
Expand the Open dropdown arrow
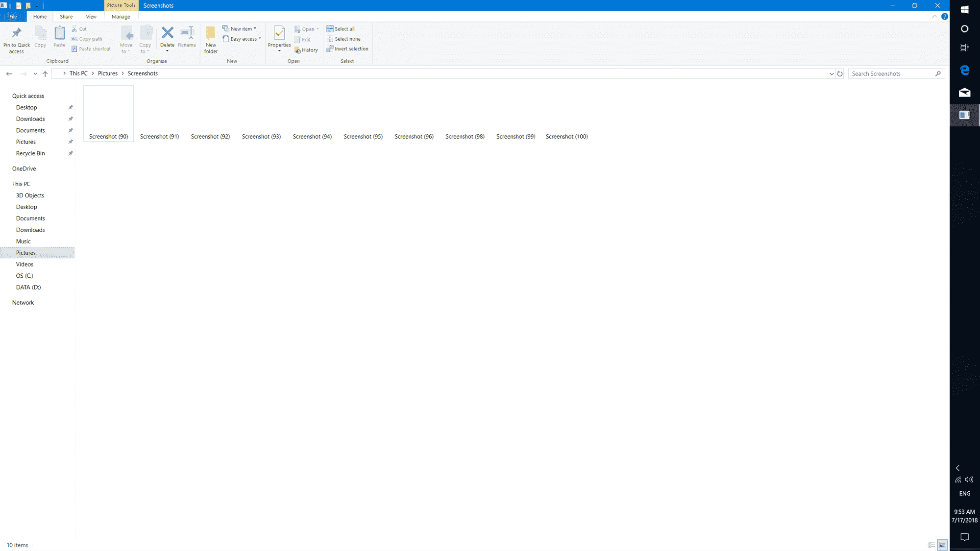[318, 29]
